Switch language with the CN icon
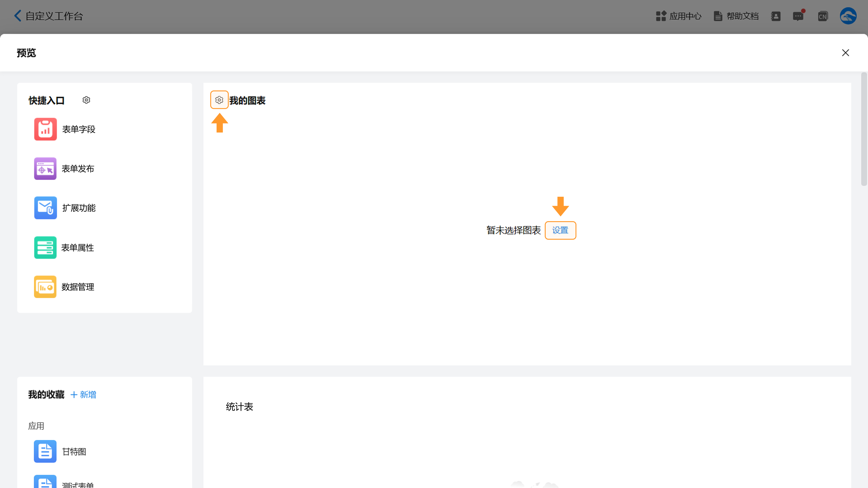This screenshot has width=868, height=488. tap(823, 16)
